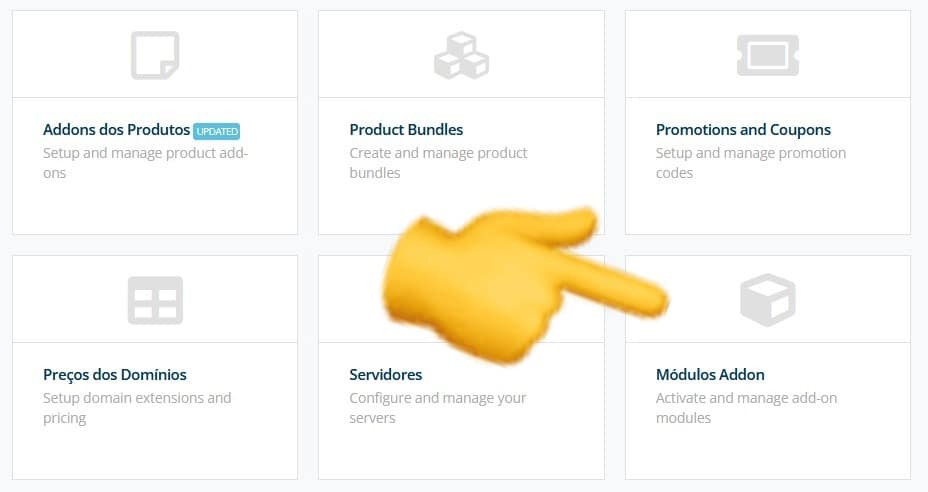The image size is (928, 492).
Task: Click the blue UPDATED badge
Action: coord(217,131)
